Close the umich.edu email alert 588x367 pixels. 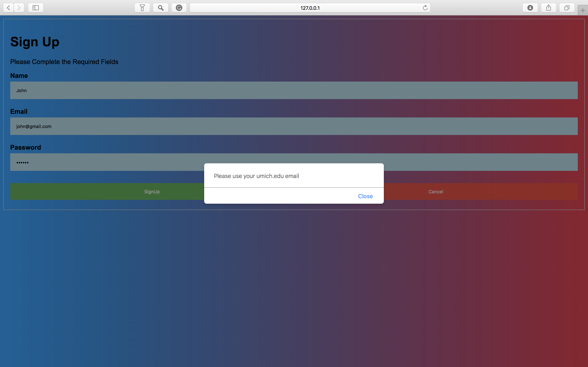pyautogui.click(x=365, y=196)
